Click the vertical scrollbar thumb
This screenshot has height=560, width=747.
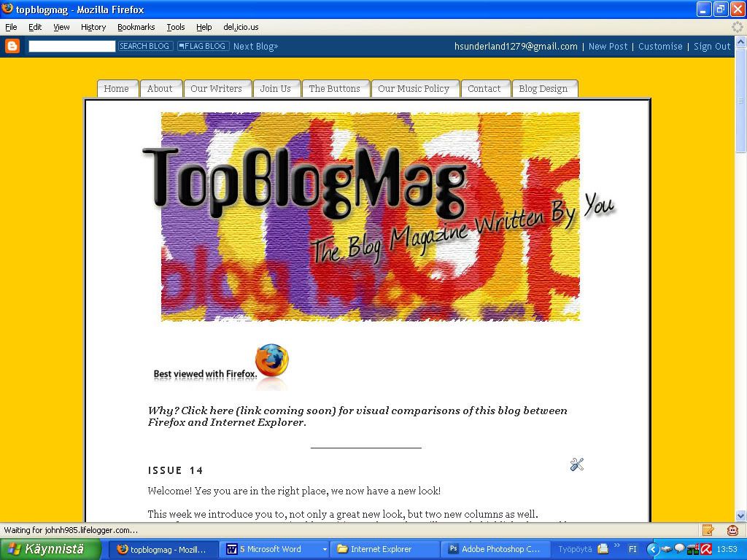coord(741,101)
